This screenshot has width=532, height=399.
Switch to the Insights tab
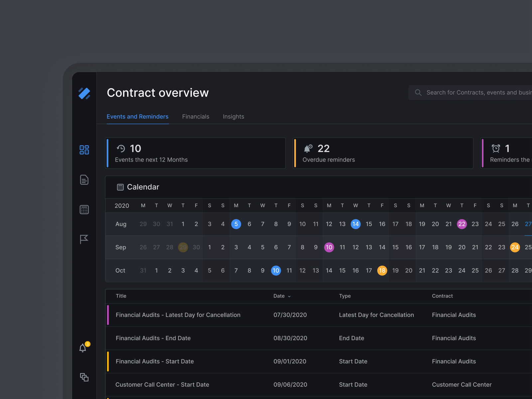pyautogui.click(x=233, y=117)
